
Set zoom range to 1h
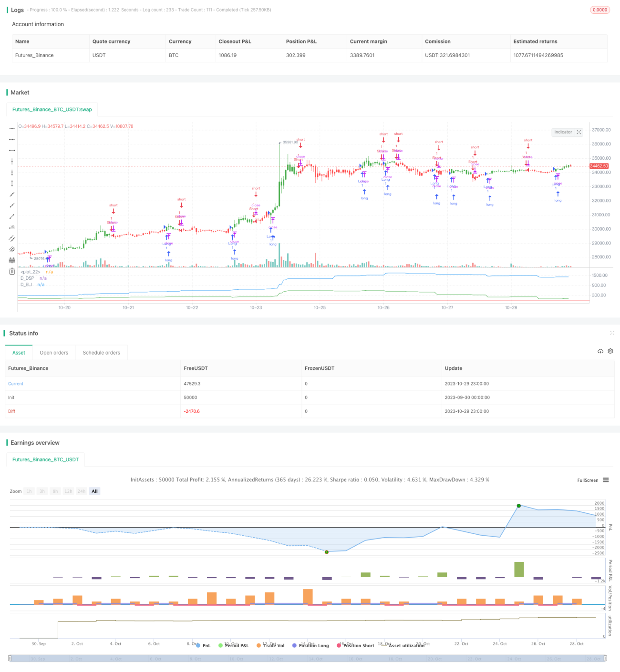[29, 491]
